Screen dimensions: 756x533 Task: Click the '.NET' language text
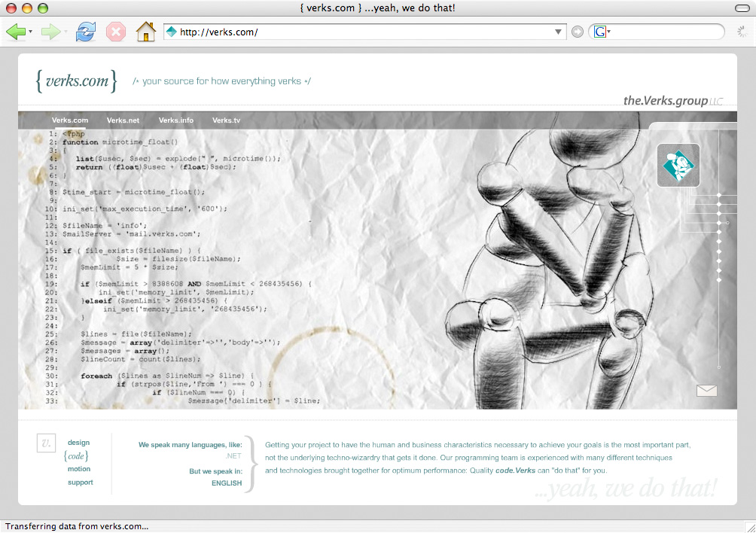(233, 456)
